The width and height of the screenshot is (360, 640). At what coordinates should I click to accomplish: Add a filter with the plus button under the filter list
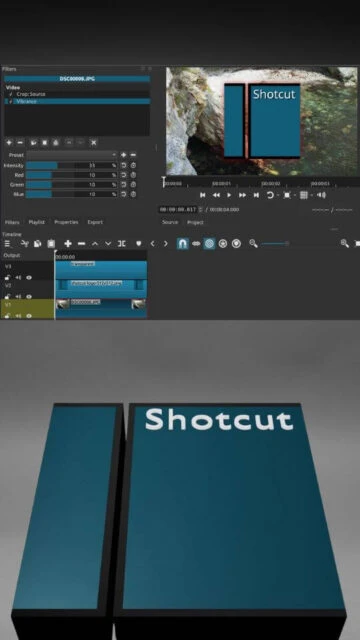tap(9, 142)
